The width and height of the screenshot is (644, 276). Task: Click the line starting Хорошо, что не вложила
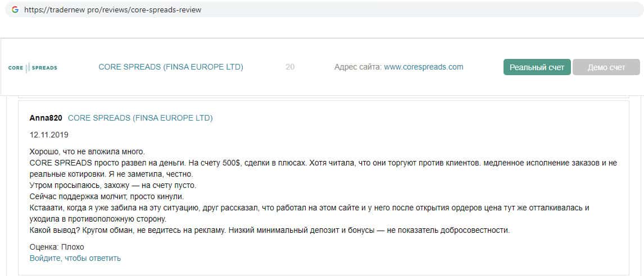click(87, 151)
